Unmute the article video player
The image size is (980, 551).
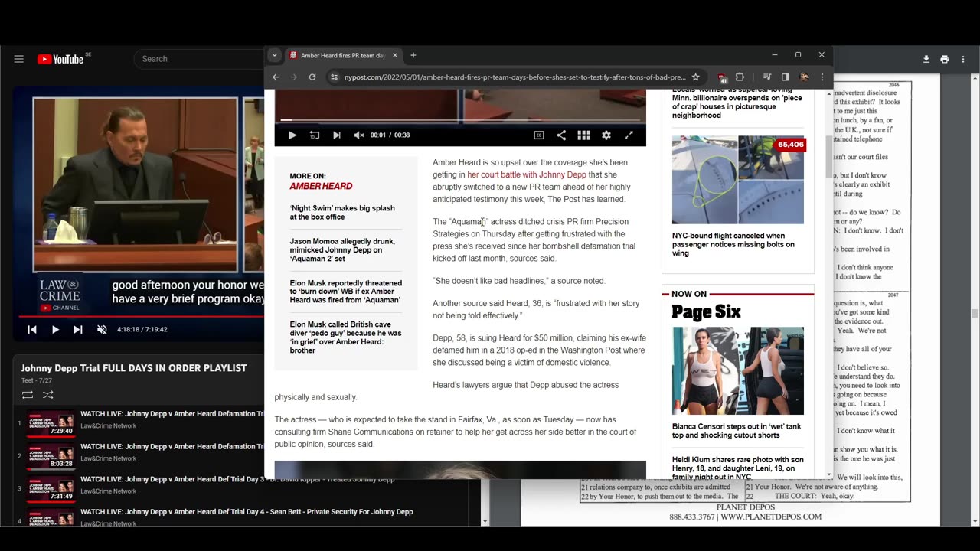point(359,135)
